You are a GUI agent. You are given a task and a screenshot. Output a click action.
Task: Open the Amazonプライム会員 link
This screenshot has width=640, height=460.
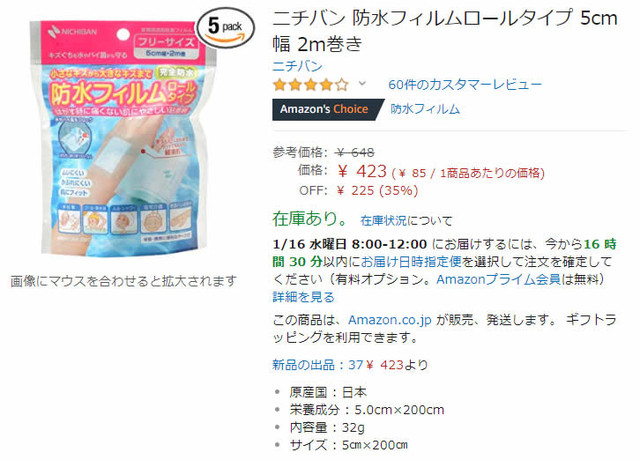pyautogui.click(x=498, y=280)
